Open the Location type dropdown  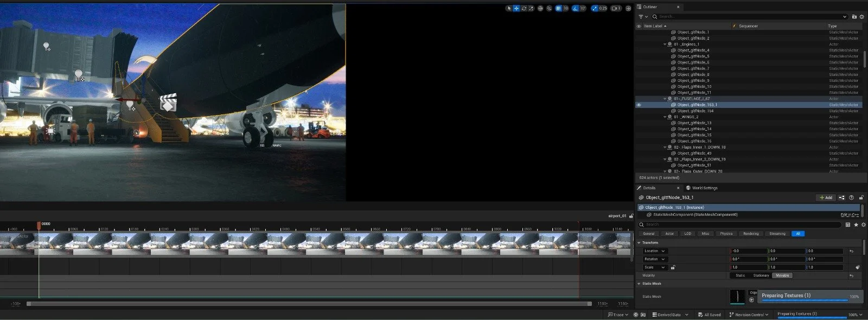pyautogui.click(x=654, y=251)
